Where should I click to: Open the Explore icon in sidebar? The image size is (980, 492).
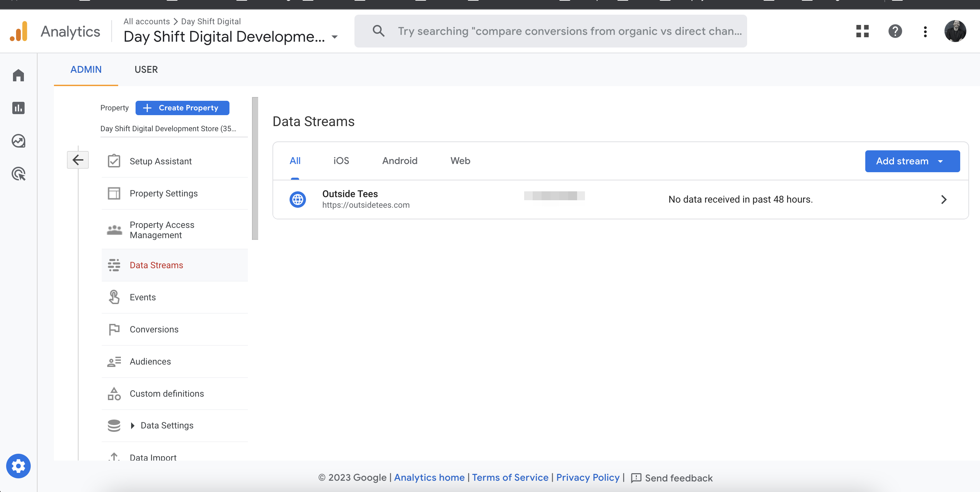point(18,141)
